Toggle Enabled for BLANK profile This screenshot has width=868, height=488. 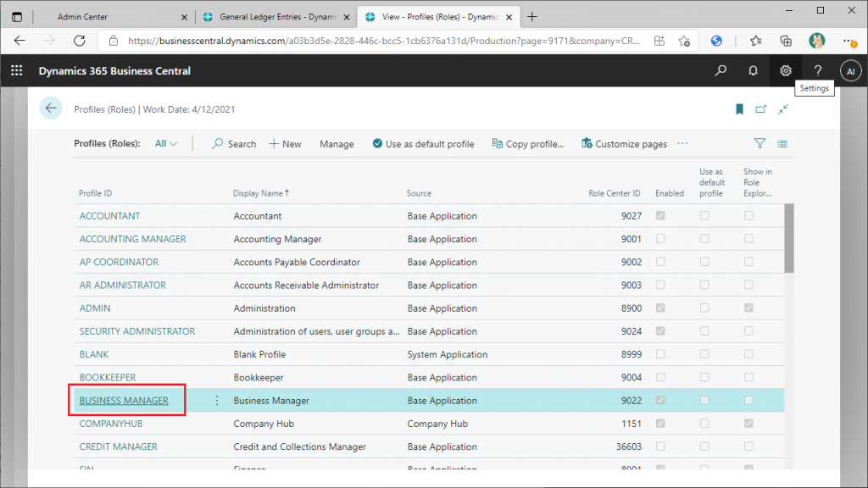coord(660,354)
